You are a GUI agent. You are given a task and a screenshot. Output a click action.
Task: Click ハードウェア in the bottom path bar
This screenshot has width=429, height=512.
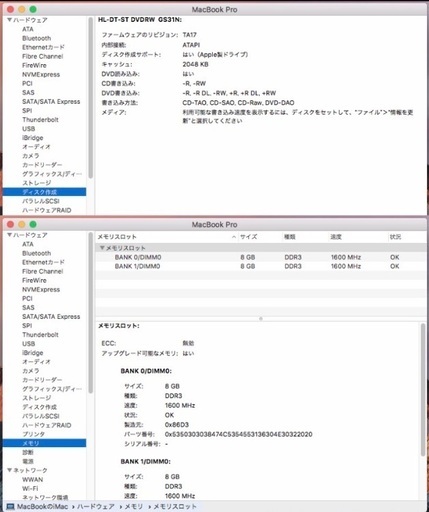pos(96,507)
